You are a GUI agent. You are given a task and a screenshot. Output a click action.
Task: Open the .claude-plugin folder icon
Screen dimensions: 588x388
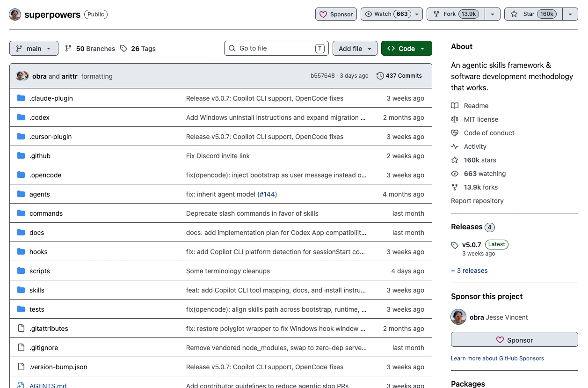[x=21, y=98]
